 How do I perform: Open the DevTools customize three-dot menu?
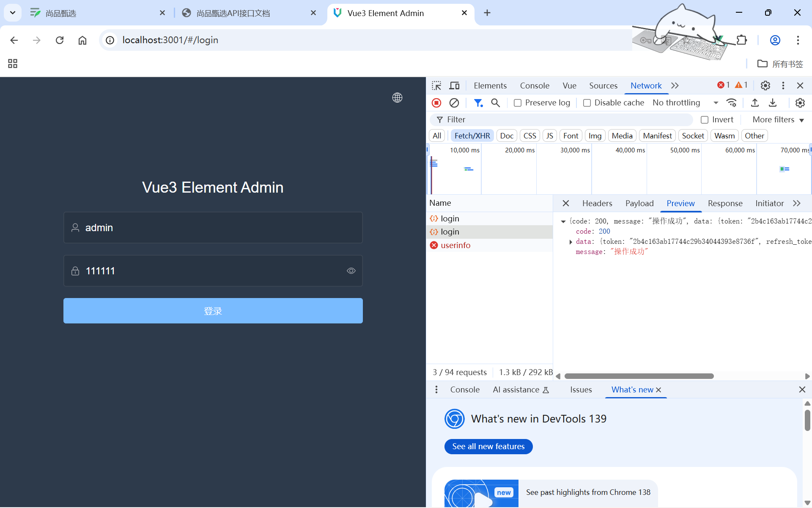tap(783, 86)
